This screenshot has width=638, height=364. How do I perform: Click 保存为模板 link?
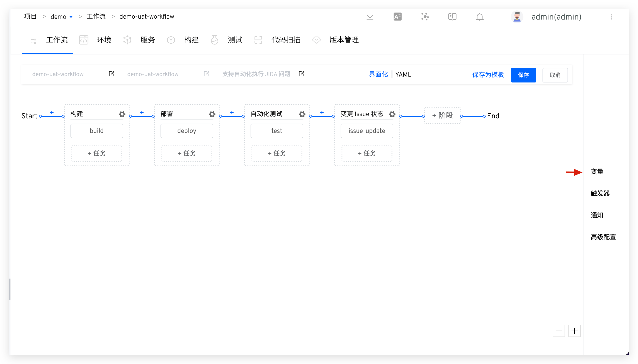tap(488, 75)
